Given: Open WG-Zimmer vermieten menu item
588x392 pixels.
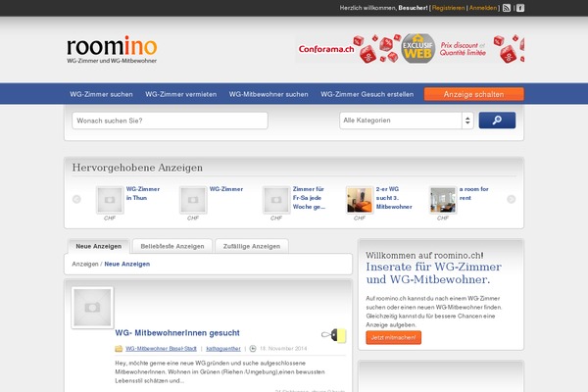Looking at the screenshot, I should [180, 94].
